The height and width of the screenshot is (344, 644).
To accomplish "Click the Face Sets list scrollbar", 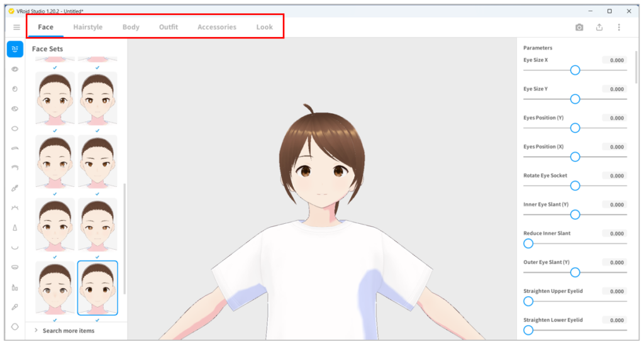I will [124, 239].
